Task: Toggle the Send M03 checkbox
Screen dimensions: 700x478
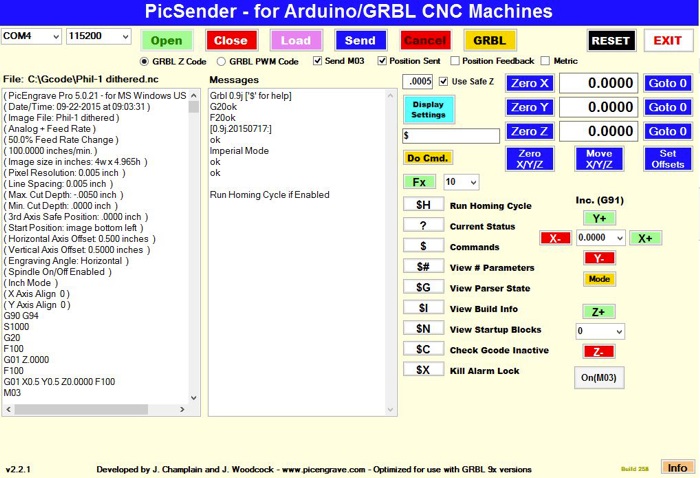Action: 317,61
